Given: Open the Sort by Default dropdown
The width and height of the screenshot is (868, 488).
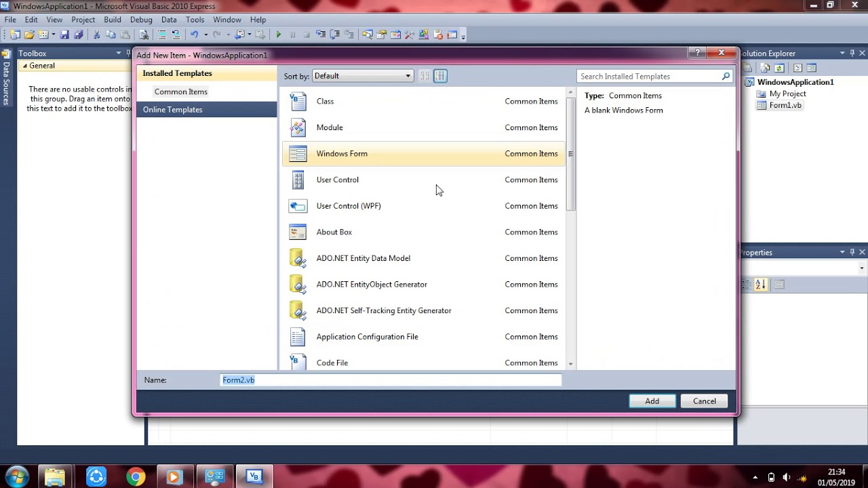Looking at the screenshot, I should point(362,76).
